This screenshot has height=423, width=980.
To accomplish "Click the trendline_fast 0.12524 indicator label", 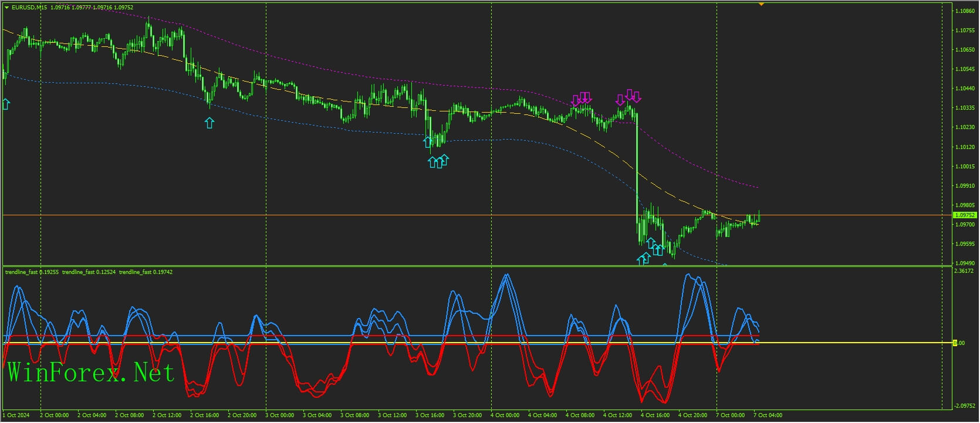I will 89,272.
